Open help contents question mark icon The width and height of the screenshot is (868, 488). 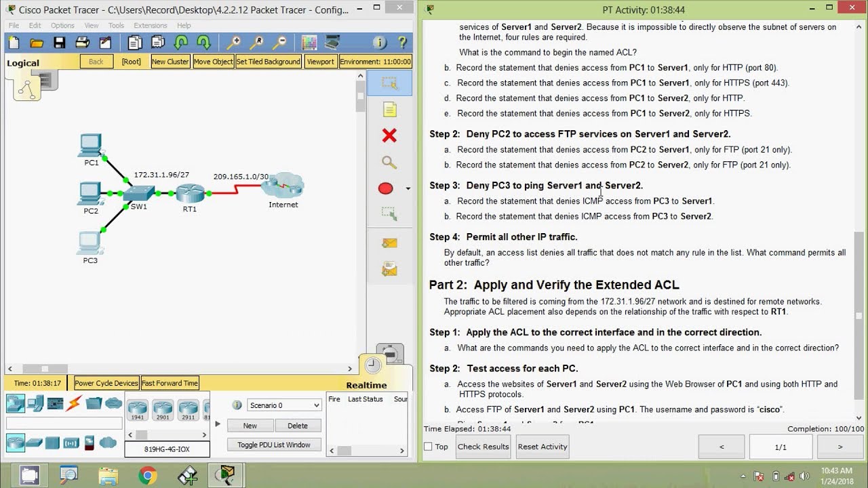coord(403,43)
